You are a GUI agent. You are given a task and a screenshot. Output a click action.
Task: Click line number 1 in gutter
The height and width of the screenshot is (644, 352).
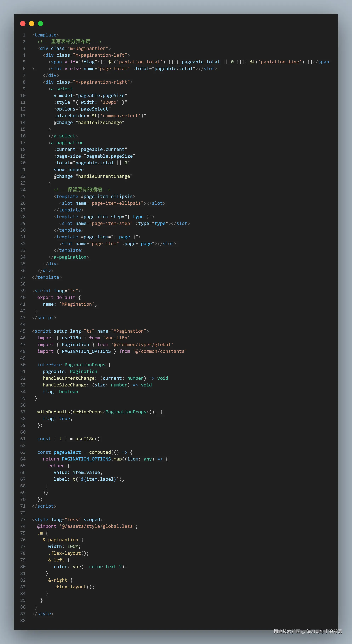tap(24, 35)
